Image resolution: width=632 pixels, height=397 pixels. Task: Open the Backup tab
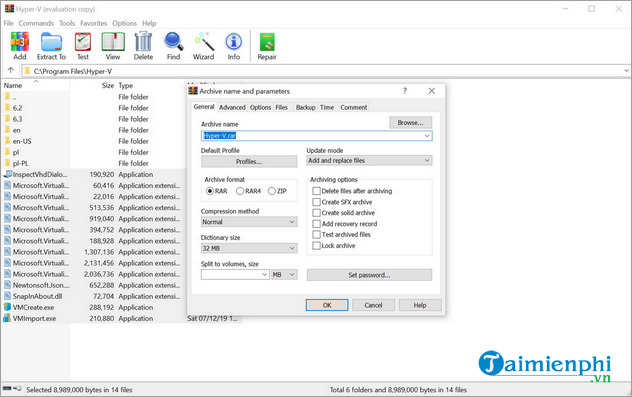tap(306, 107)
